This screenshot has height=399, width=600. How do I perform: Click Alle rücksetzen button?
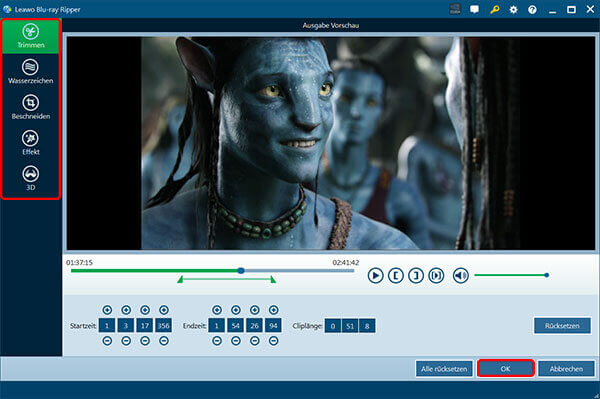(x=444, y=369)
